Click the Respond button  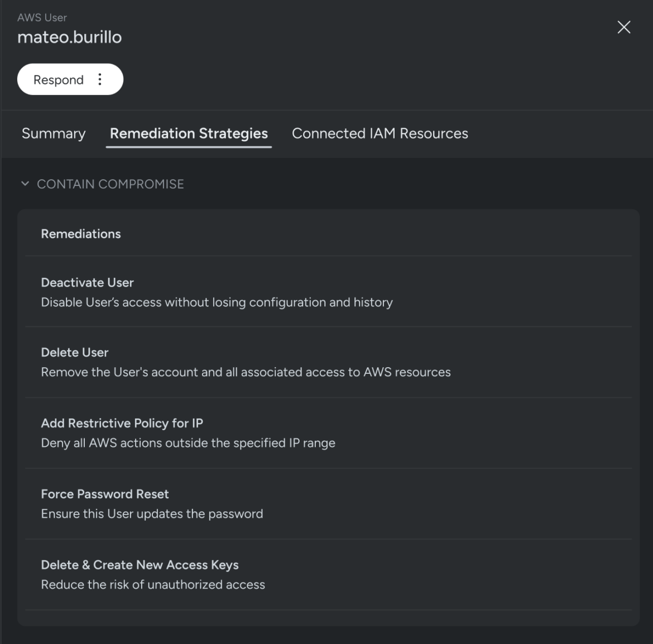tap(57, 79)
